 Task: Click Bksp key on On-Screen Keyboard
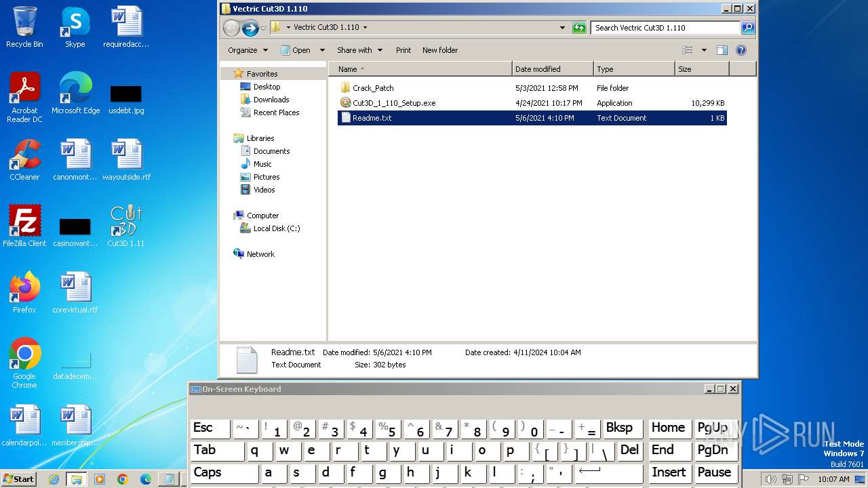(x=623, y=428)
